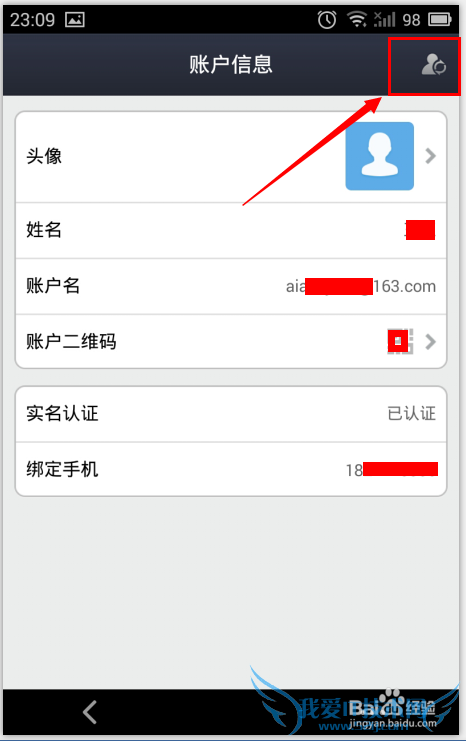
Task: Tap the 已认证 status text
Action: (412, 414)
